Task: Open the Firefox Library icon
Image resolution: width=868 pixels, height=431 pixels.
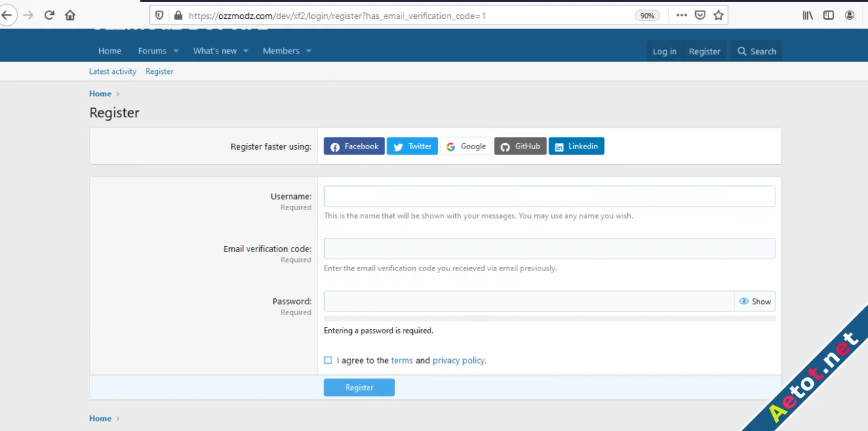Action: (807, 15)
